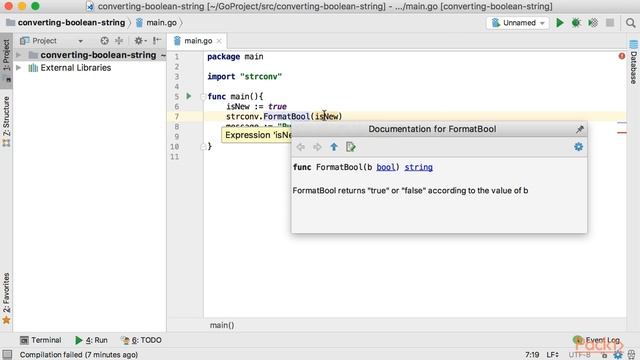Follow the bool type link
The height and width of the screenshot is (360, 640).
386,167
